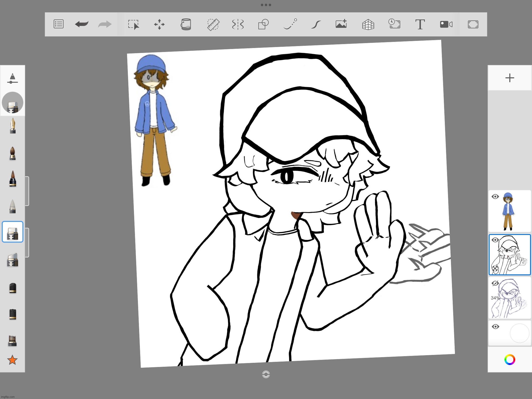Select the Selection tool
Screen dimensions: 532x399
(134, 25)
